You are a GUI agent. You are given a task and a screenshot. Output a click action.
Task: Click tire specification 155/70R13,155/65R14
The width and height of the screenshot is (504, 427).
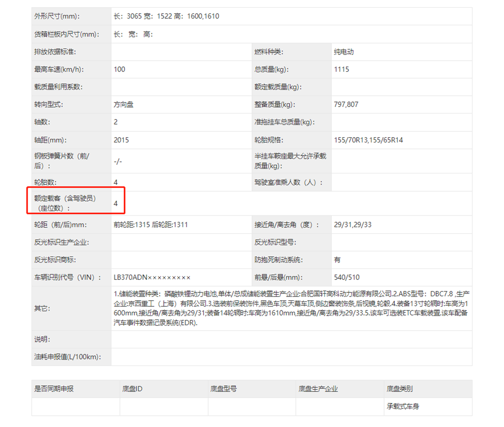[368, 140]
